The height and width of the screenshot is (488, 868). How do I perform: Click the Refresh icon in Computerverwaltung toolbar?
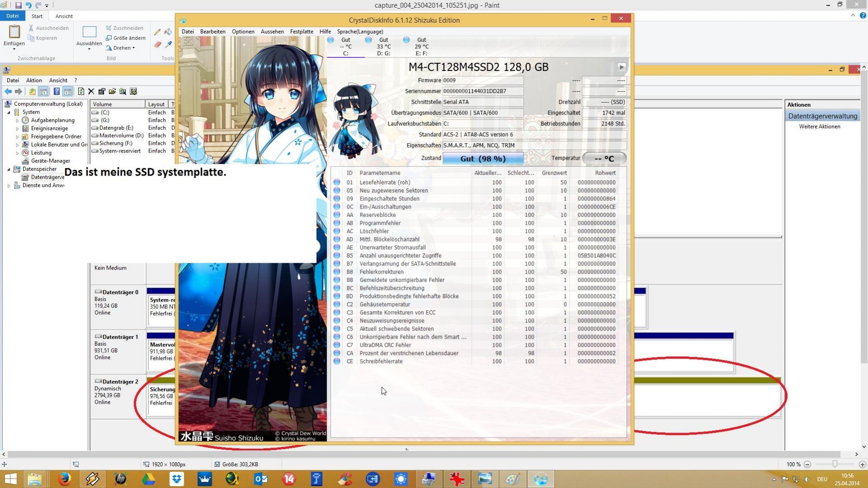pos(81,91)
